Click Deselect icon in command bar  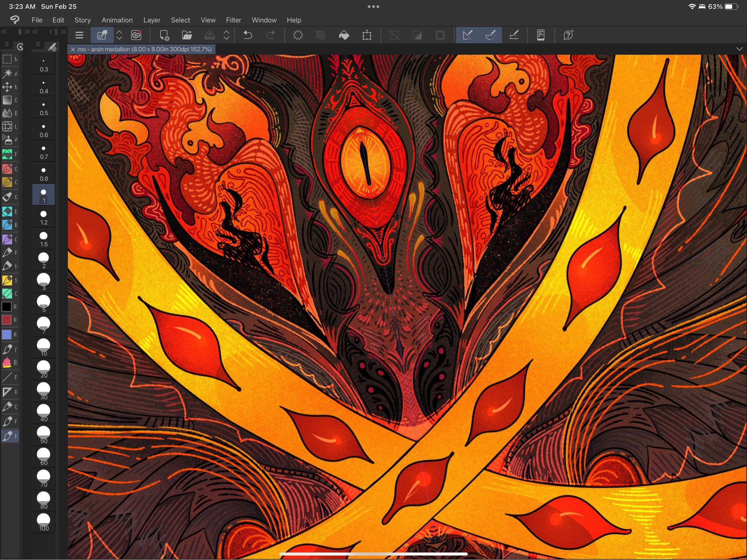[394, 35]
